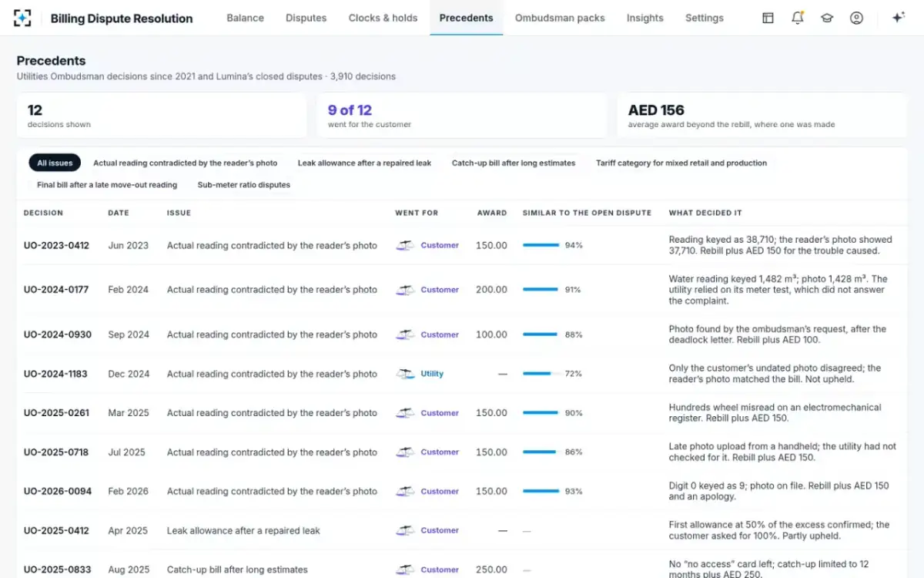Screen dimensions: 924x578
Task: Click the 'Digit 0 keyed as 9' description
Action: coord(779,491)
